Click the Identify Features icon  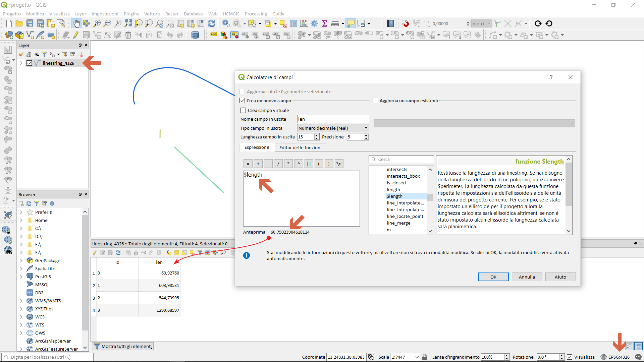click(x=226, y=23)
